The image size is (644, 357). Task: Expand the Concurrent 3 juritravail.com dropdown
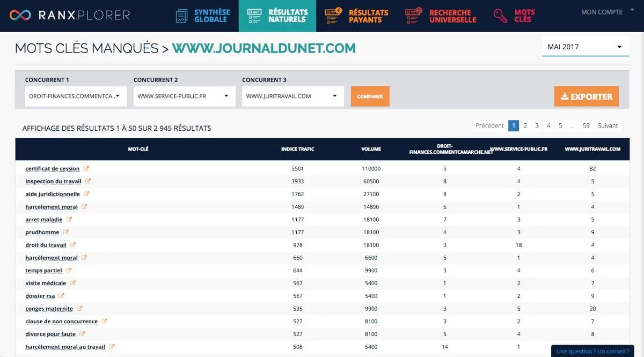click(293, 96)
